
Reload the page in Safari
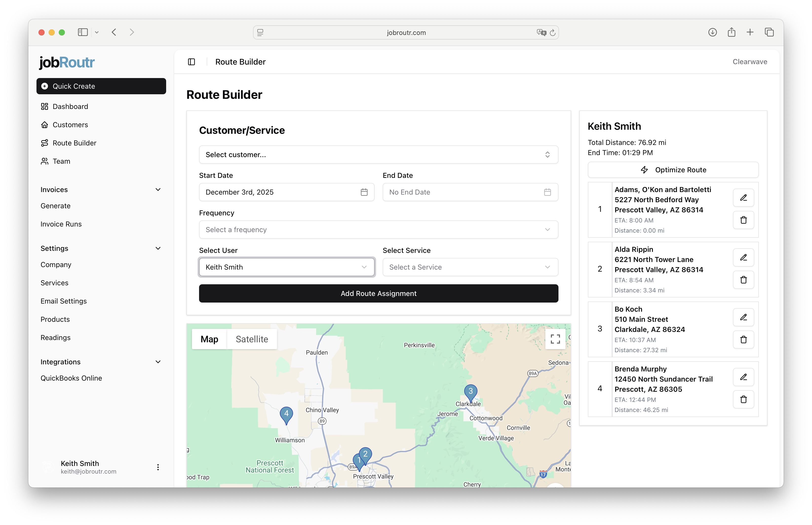552,32
